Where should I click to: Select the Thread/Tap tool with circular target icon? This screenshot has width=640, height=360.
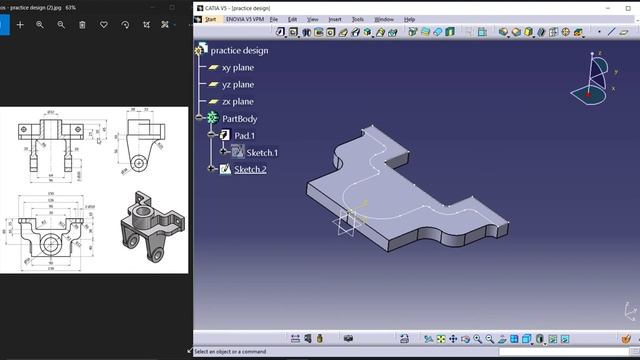coord(566,32)
